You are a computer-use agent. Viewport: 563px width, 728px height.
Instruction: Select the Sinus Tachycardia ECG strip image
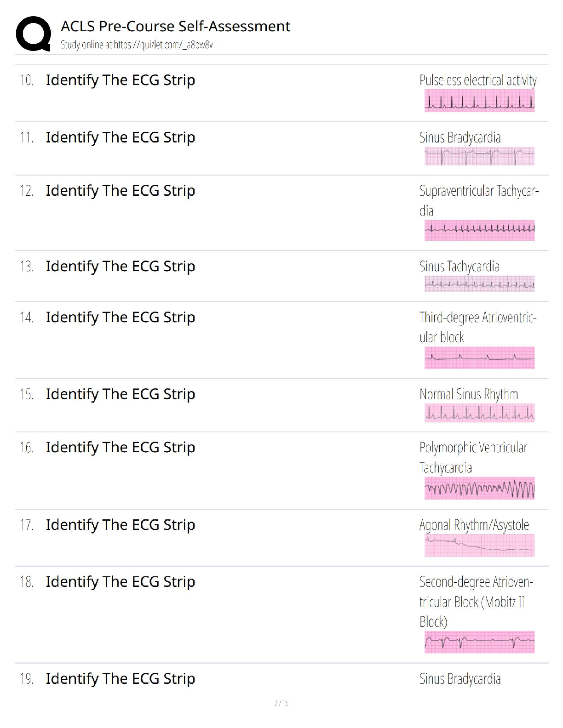479,284
